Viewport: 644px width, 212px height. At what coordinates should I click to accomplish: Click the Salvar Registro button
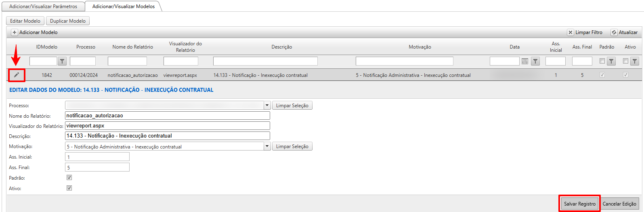579,204
